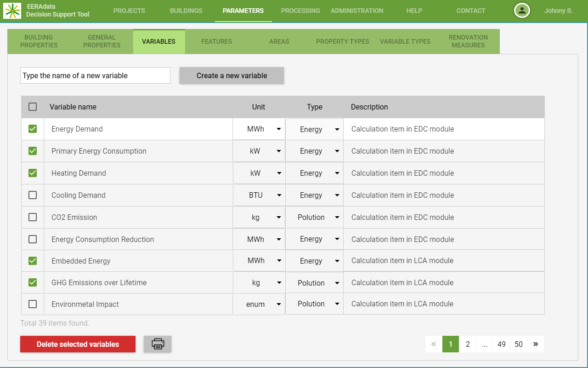Screen dimensions: 588x368
Task: Switch to the Features tab
Action: click(216, 41)
